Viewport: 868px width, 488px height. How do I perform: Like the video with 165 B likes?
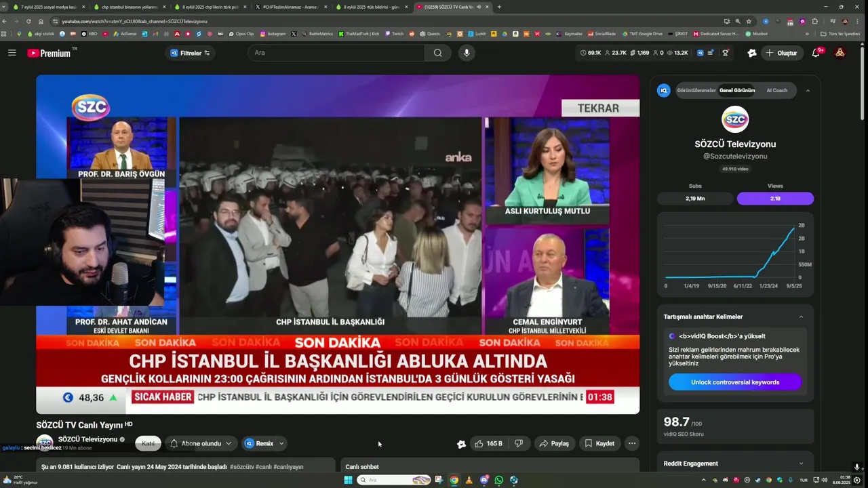[x=488, y=443]
